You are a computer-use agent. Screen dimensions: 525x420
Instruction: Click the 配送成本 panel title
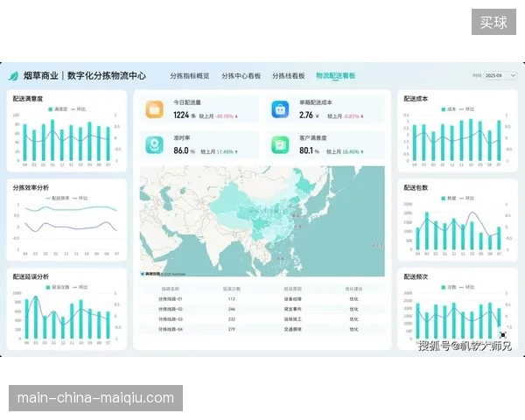point(416,99)
